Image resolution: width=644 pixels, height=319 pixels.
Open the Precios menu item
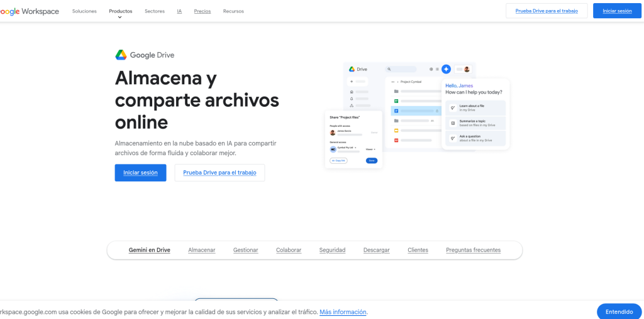pyautogui.click(x=203, y=11)
